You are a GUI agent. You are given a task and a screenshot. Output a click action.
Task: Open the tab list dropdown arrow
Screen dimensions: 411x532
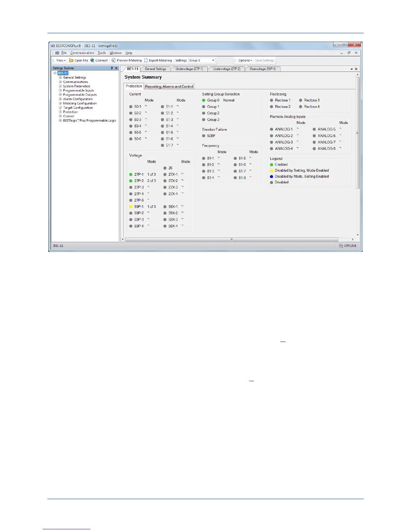(x=352, y=69)
